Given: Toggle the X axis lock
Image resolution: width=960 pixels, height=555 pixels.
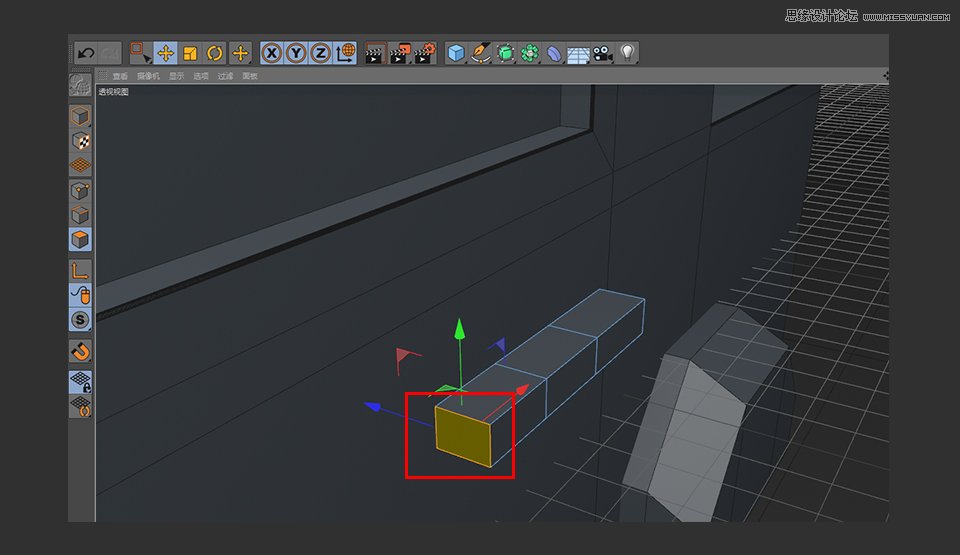Looking at the screenshot, I should click(272, 53).
